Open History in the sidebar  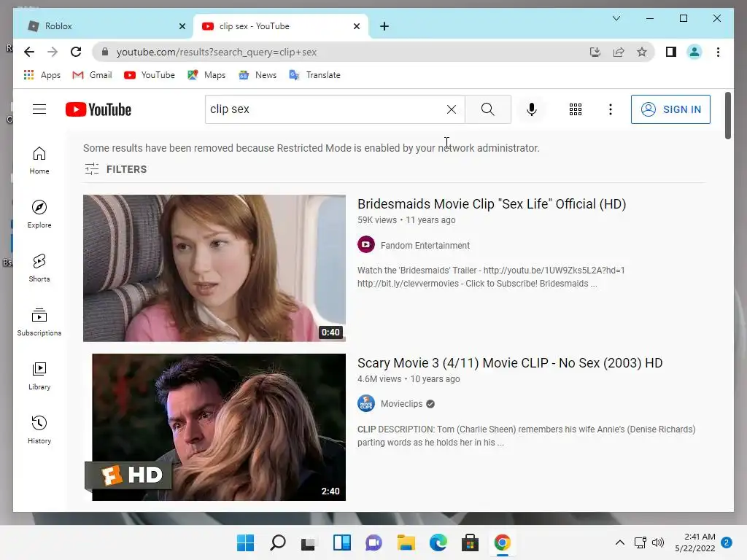click(x=39, y=430)
